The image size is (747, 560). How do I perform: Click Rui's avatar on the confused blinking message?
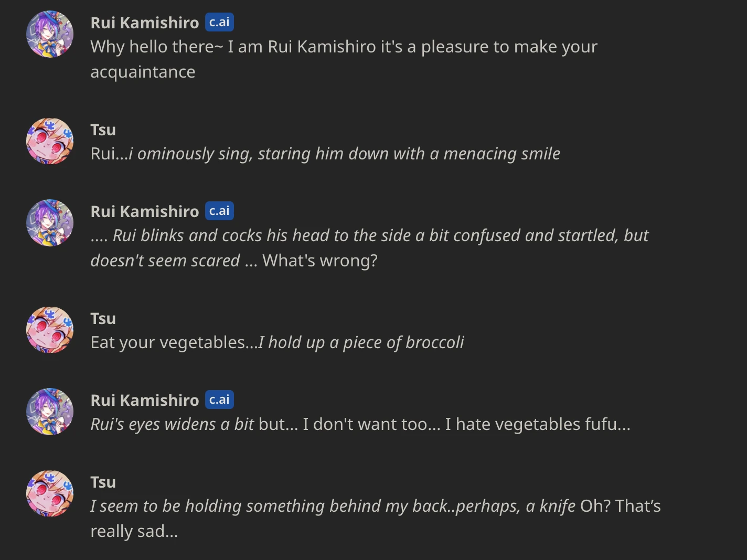pyautogui.click(x=49, y=223)
